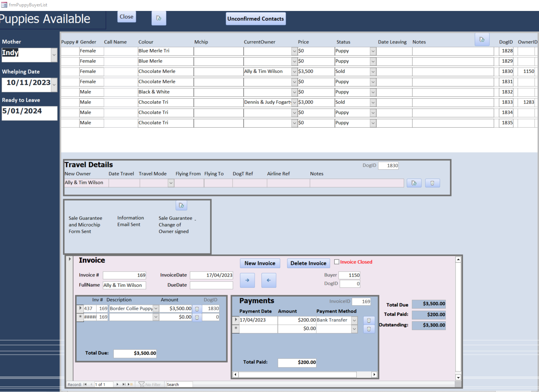Delete the Border Collie Puppy invoice line
The height and width of the screenshot is (392, 539).
click(x=197, y=309)
